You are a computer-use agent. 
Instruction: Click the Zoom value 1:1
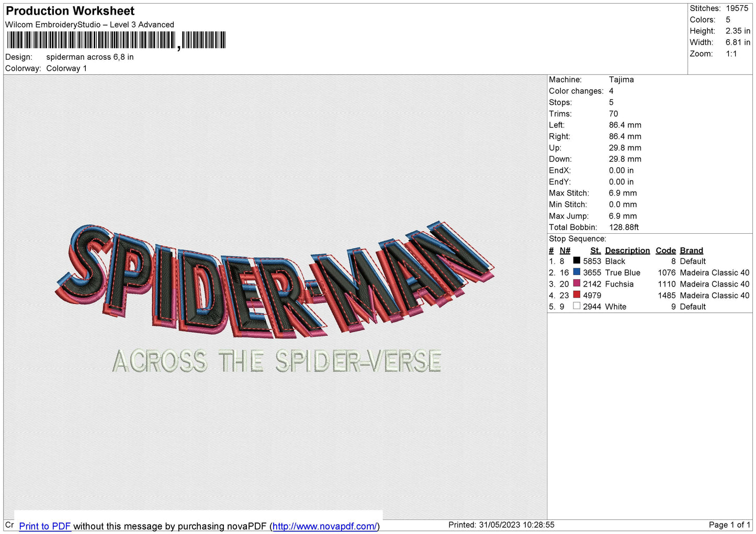(731, 54)
